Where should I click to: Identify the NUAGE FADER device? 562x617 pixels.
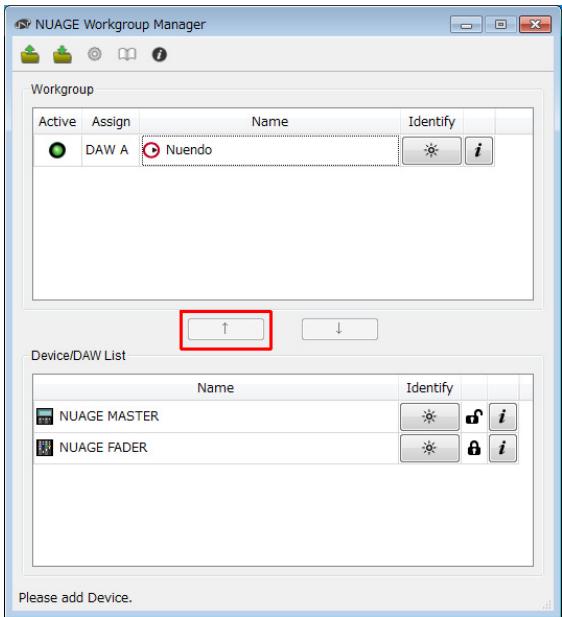(429, 448)
